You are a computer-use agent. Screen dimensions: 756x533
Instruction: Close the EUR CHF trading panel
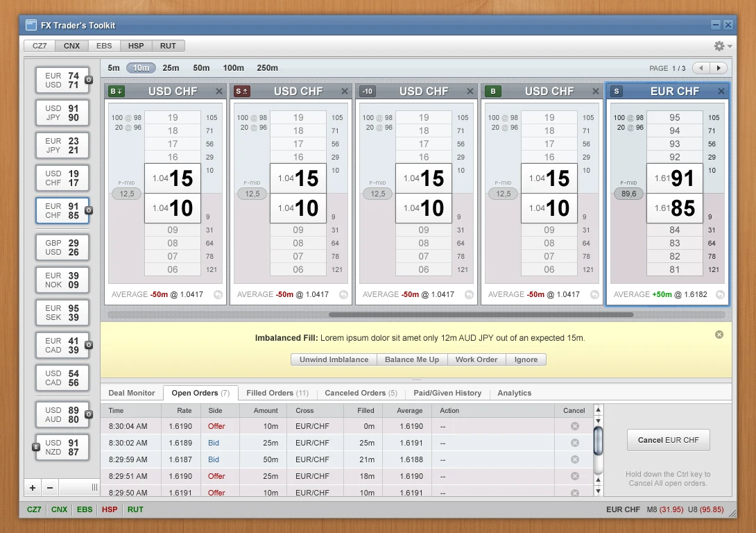[721, 91]
